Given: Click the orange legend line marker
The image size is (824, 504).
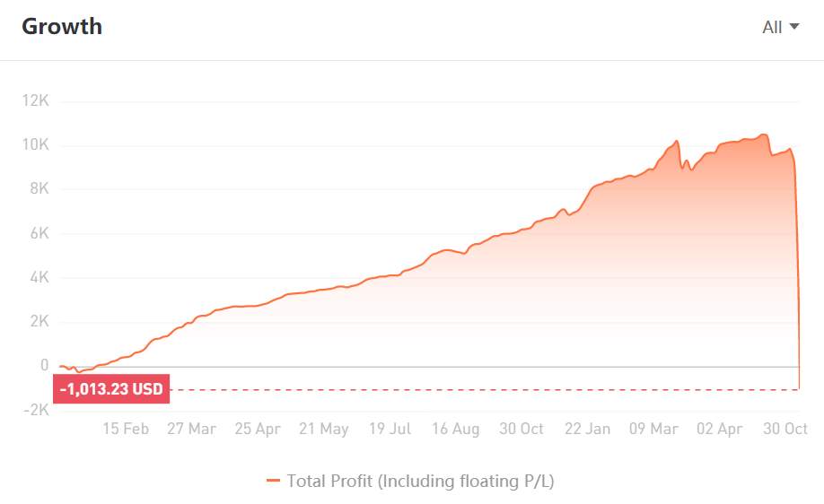Looking at the screenshot, I should pos(273,481).
